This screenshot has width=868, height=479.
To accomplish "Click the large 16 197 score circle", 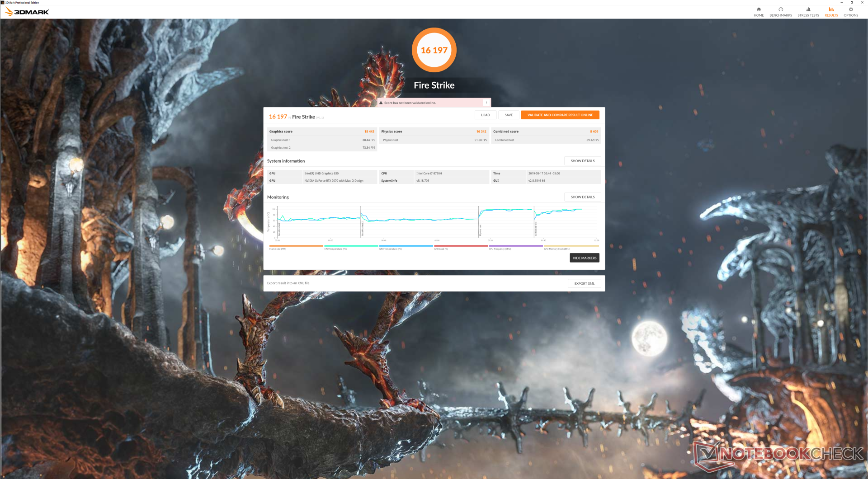I will click(x=434, y=50).
